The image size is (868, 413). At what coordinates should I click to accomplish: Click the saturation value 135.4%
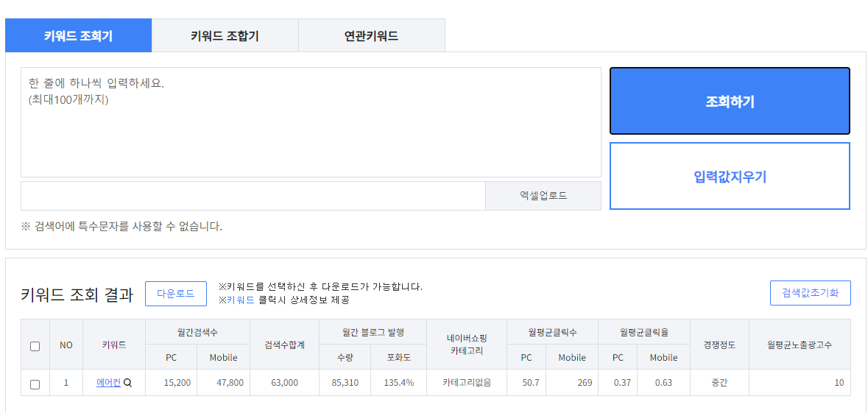[398, 383]
